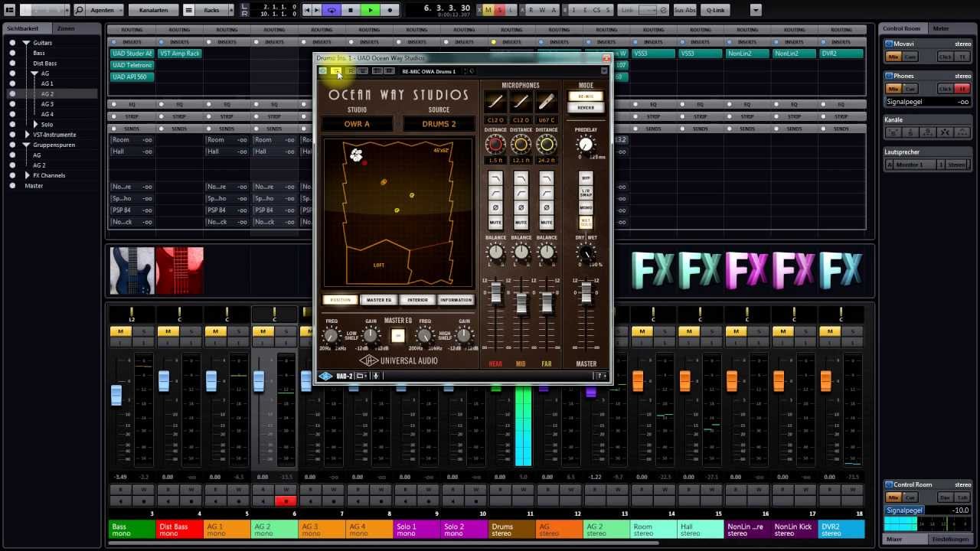This screenshot has width=980, height=551.
Task: Mute the Near microphone in the plugin
Action: coord(495,222)
